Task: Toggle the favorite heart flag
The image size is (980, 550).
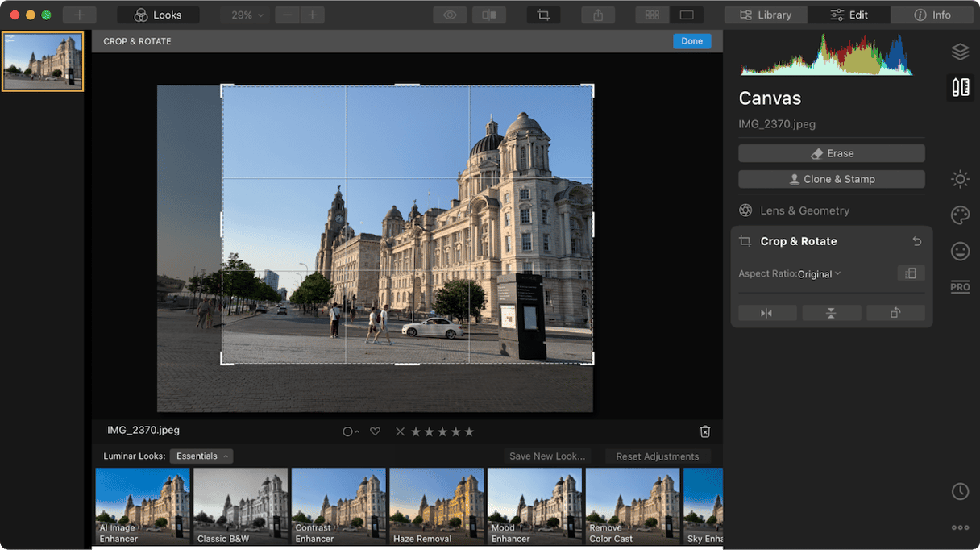Action: (375, 431)
